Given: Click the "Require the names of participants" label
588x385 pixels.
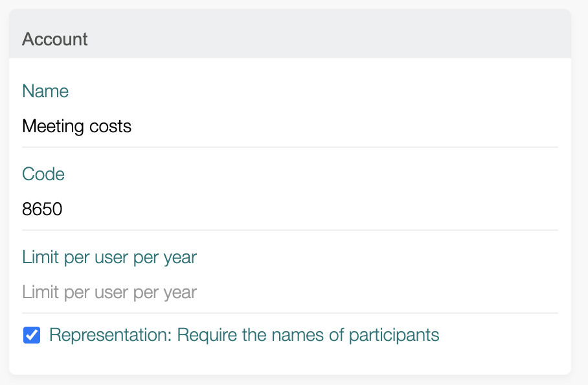Looking at the screenshot, I should (x=244, y=335).
